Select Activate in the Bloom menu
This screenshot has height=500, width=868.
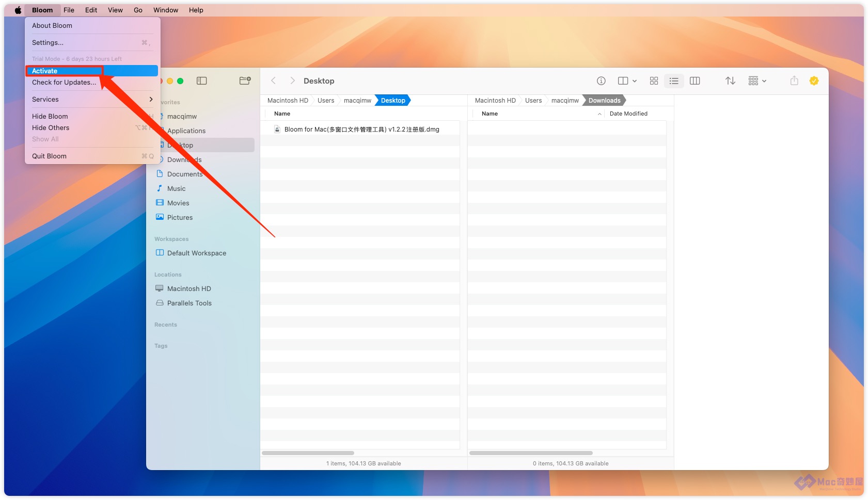92,71
